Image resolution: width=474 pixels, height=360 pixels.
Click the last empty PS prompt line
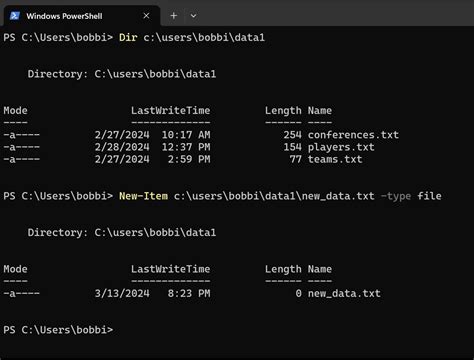pos(58,330)
